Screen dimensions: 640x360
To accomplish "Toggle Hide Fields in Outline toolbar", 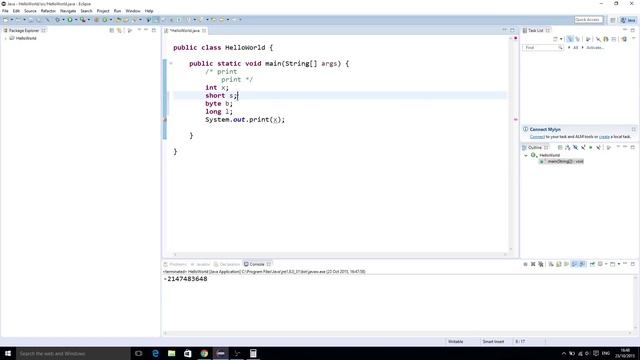I will 576,147.
